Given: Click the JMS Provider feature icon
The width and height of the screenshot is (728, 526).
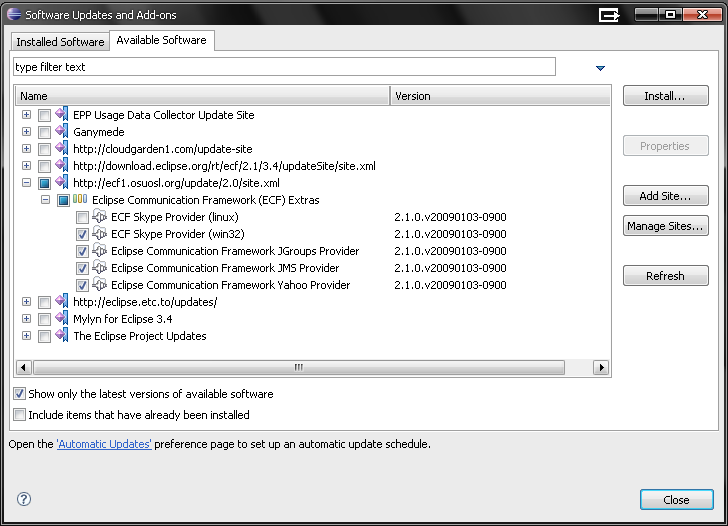Looking at the screenshot, I should pos(99,267).
